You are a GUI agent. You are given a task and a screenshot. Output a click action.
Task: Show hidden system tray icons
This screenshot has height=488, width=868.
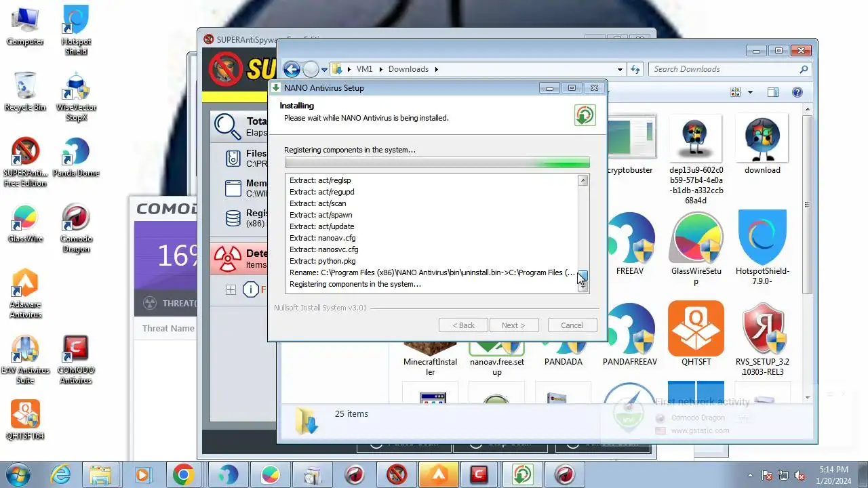pyautogui.click(x=750, y=475)
